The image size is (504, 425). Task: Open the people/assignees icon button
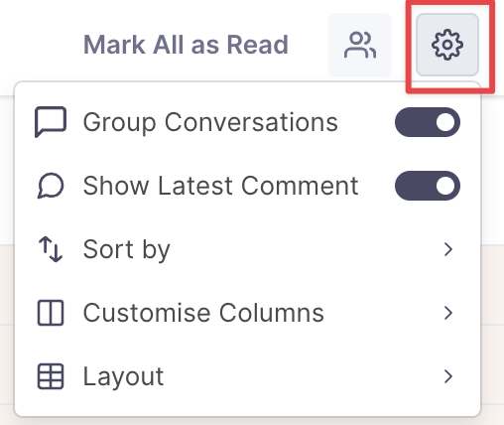(x=360, y=45)
